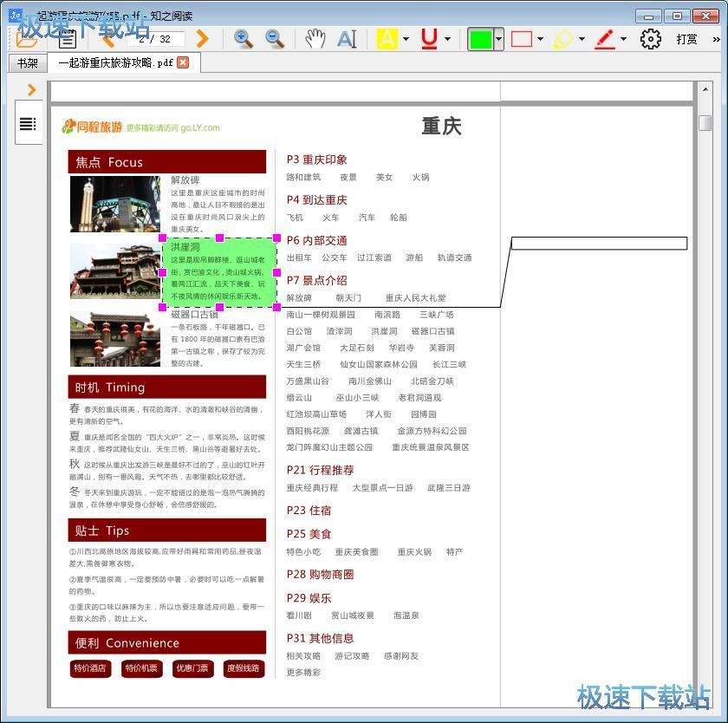728x723 pixels.
Task: Open the pencil tool dropdown arrow
Action: pyautogui.click(x=623, y=39)
